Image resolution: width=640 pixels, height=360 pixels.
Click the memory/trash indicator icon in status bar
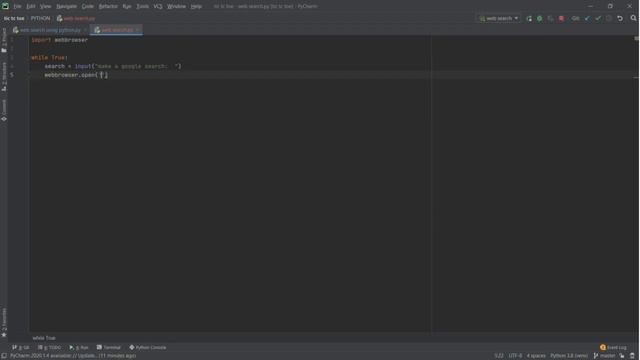(632, 356)
